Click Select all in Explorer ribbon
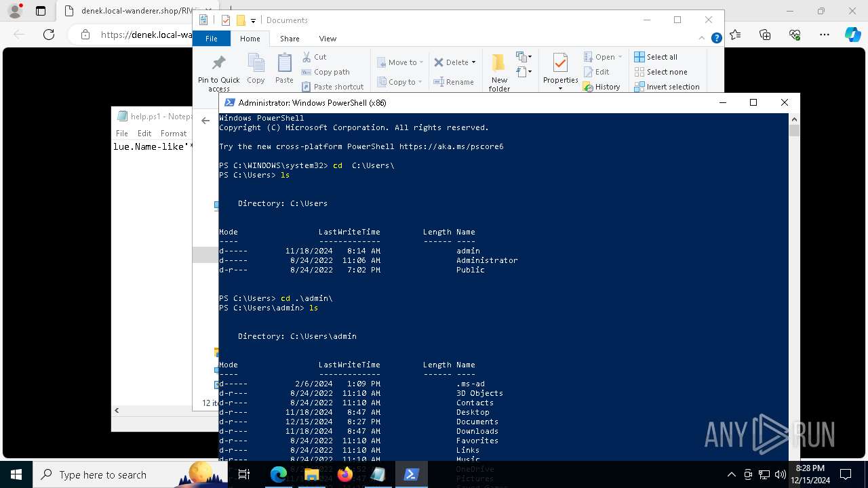 (656, 57)
